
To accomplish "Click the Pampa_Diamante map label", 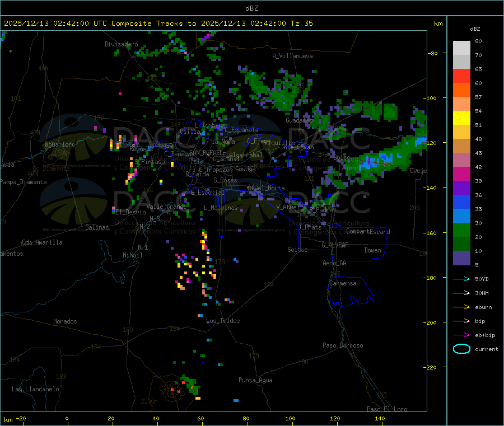I will (x=24, y=182).
